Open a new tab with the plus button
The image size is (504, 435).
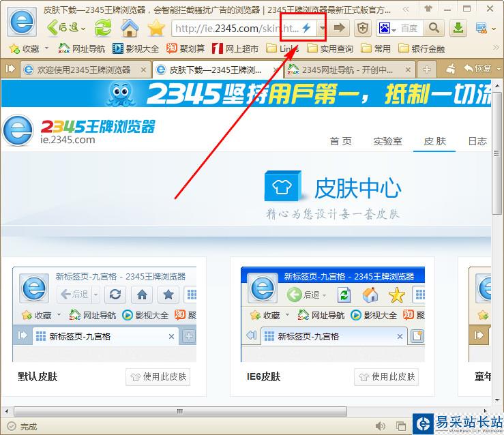(427, 70)
